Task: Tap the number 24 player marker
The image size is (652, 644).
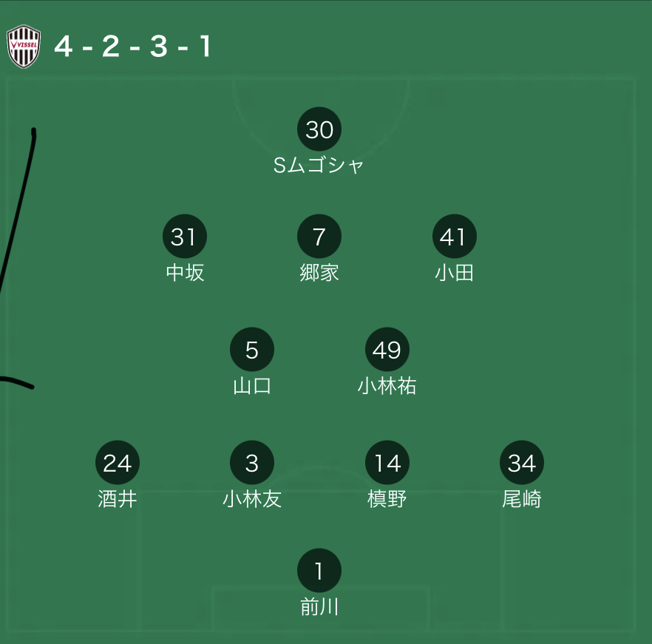Action: (x=118, y=463)
